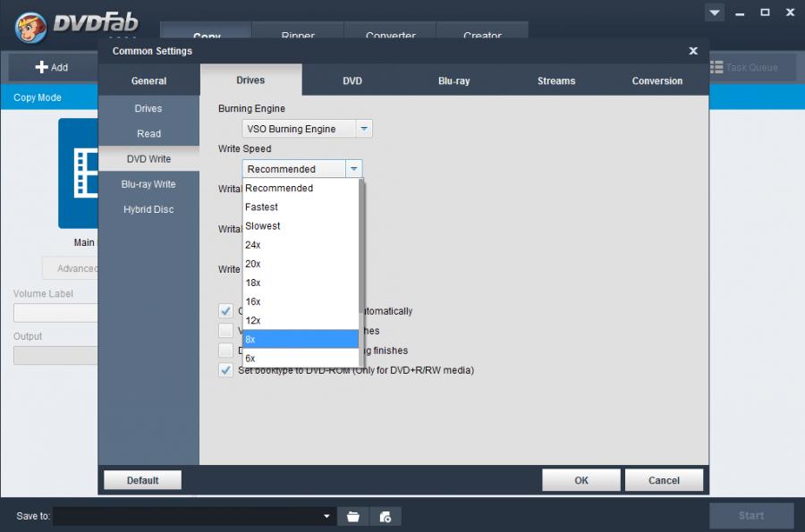Select Read in the left sidebar
Screen dimensions: 805x532
pos(148,133)
